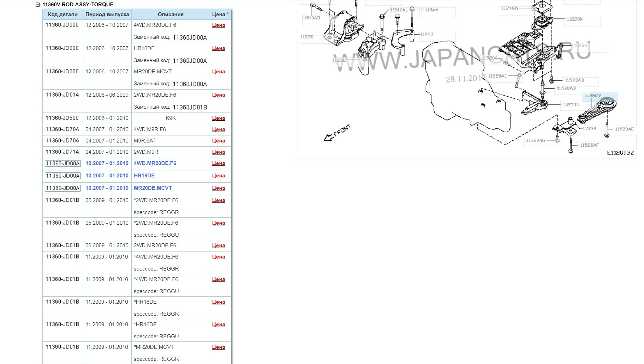Click the 11520AE bolt label in the diagram
The image size is (644, 364).
pyautogui.click(x=624, y=129)
